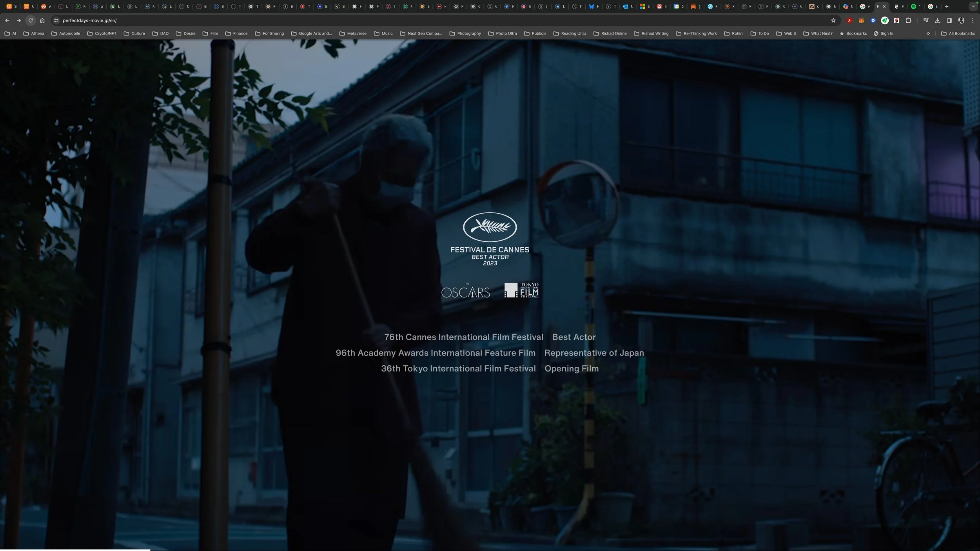The width and height of the screenshot is (980, 551).
Task: Open the Downloads icon in toolbar
Action: coord(938,20)
